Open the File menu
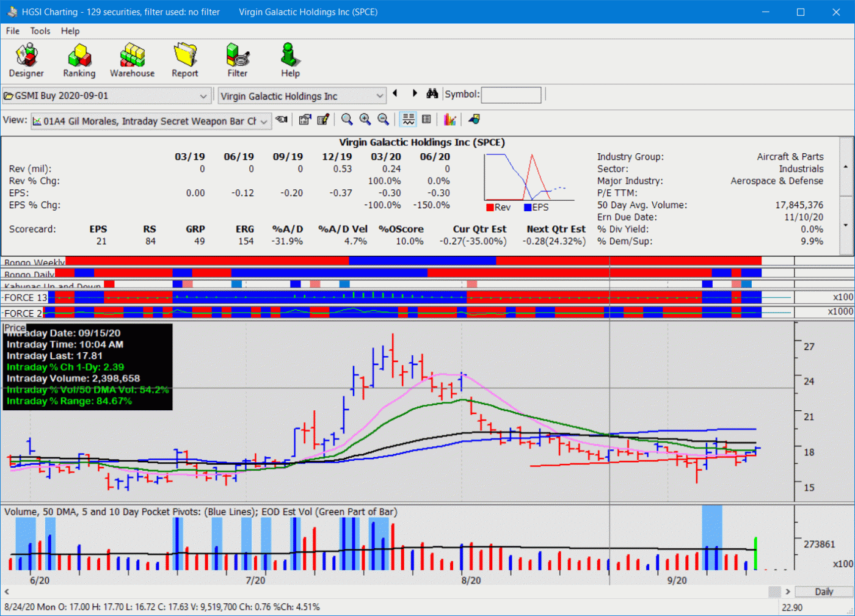 (13, 31)
